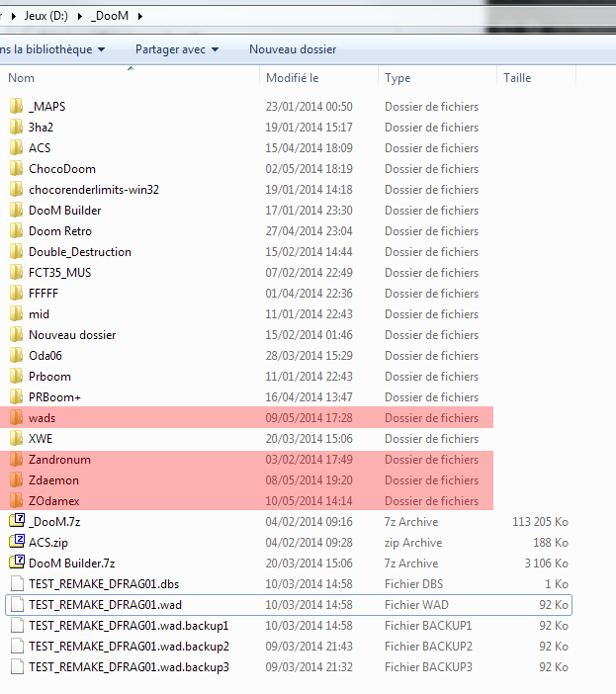Select the wads folder name
The height and width of the screenshot is (694, 616).
[43, 418]
